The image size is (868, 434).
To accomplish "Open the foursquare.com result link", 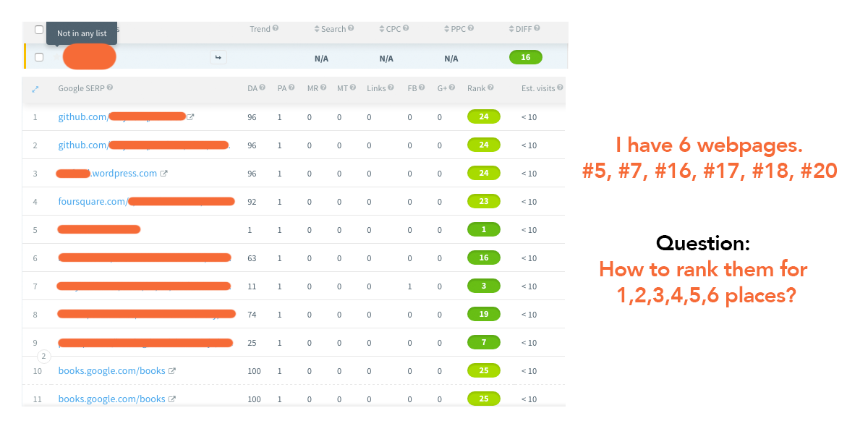I will pos(92,202).
